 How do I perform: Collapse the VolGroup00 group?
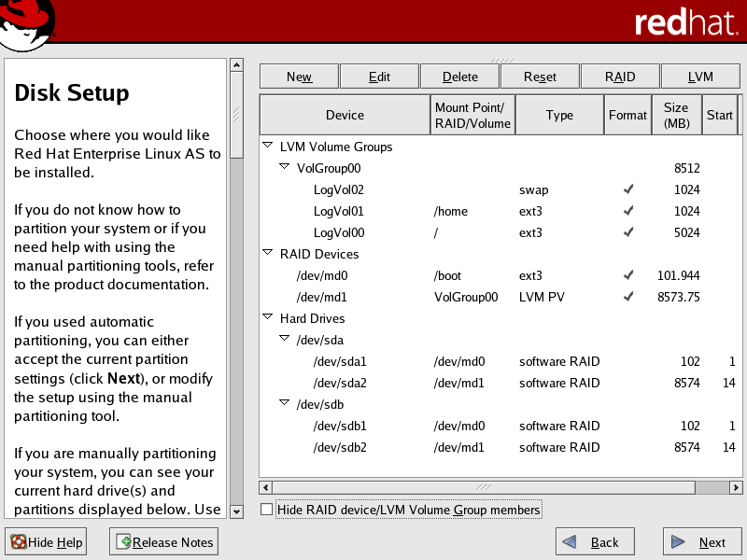pyautogui.click(x=284, y=168)
